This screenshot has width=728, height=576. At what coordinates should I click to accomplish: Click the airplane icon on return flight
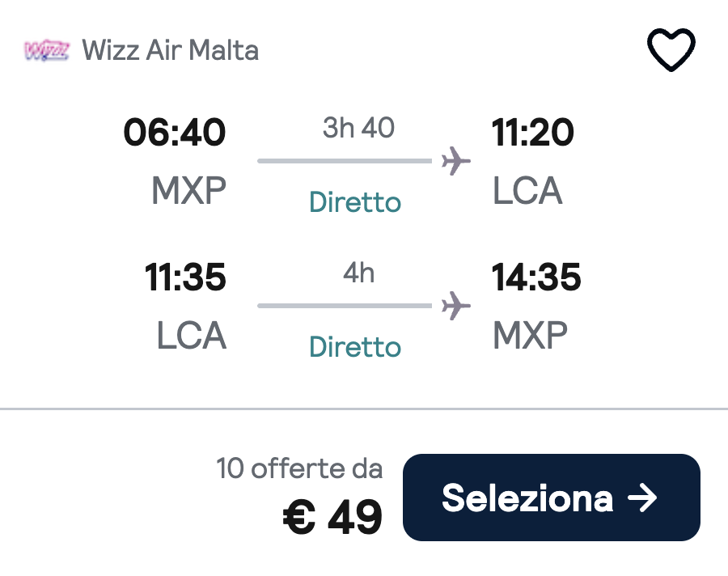coord(456,305)
